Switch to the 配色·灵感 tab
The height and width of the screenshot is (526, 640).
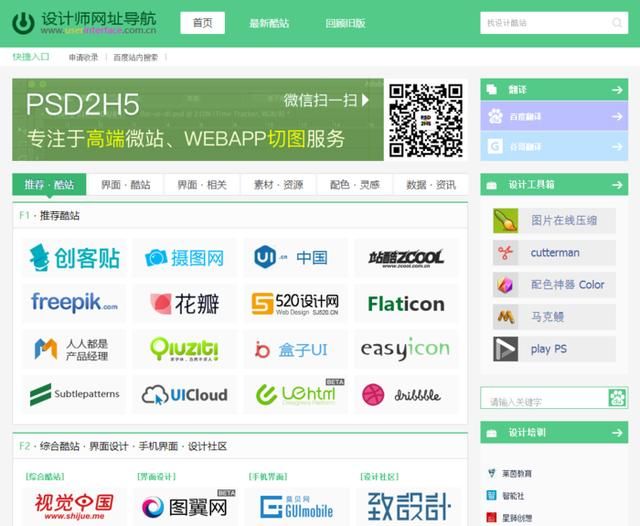[x=355, y=185]
